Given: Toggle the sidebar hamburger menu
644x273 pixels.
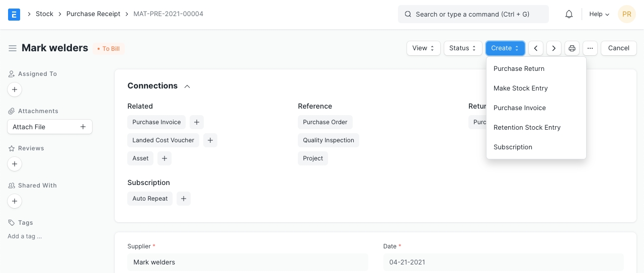Looking at the screenshot, I should click(13, 48).
